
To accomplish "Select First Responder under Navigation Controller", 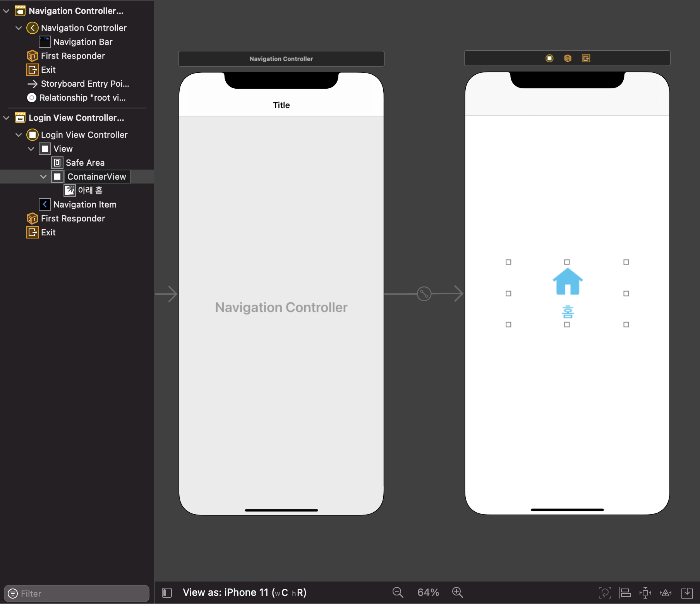I will point(77,56).
